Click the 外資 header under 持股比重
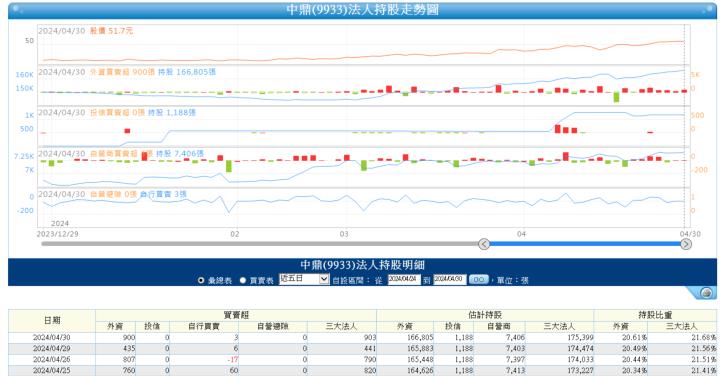Viewport: 720px width, 376px height. click(x=620, y=326)
